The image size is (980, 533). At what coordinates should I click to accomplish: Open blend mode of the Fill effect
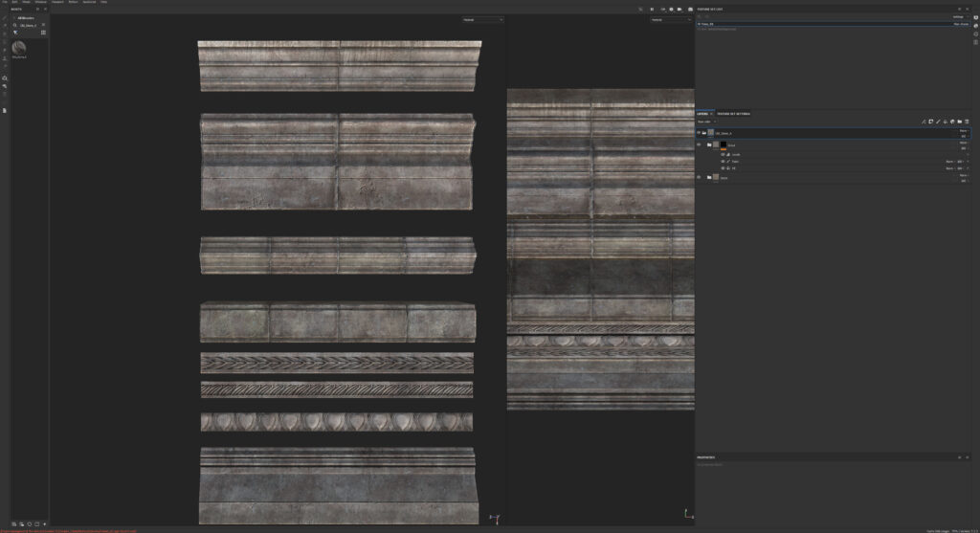coord(949,168)
